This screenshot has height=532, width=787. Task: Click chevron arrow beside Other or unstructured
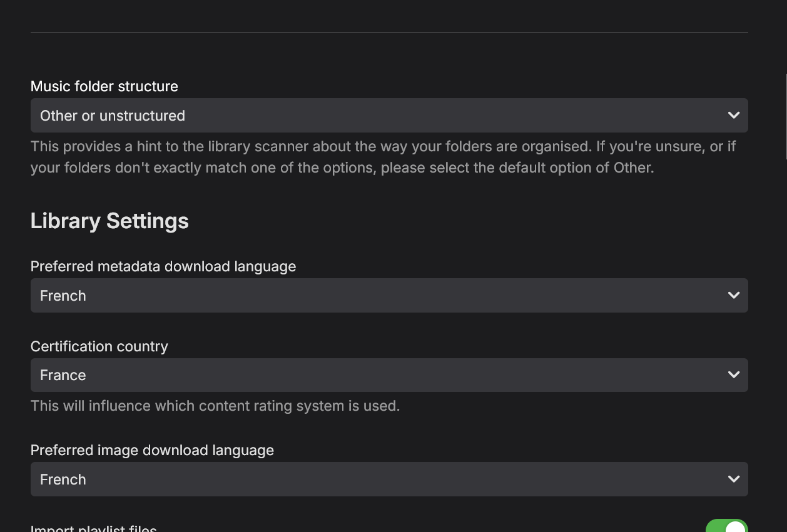[734, 116]
